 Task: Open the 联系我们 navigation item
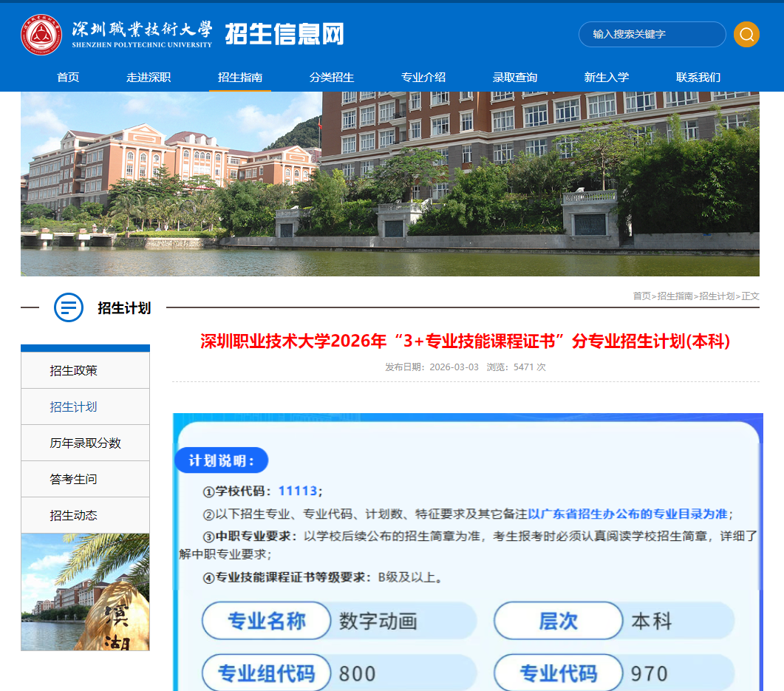tap(699, 77)
